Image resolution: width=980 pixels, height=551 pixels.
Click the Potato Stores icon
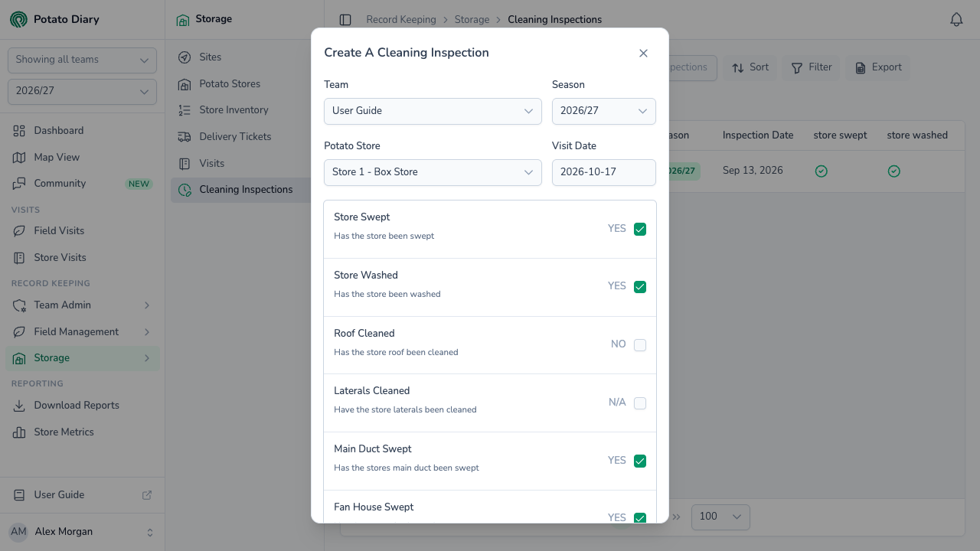[185, 84]
